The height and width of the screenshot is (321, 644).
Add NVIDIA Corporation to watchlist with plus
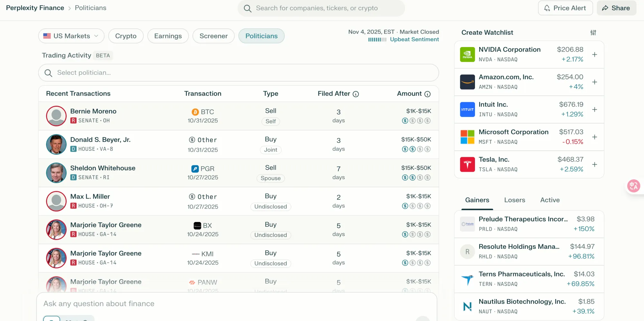[594, 54]
